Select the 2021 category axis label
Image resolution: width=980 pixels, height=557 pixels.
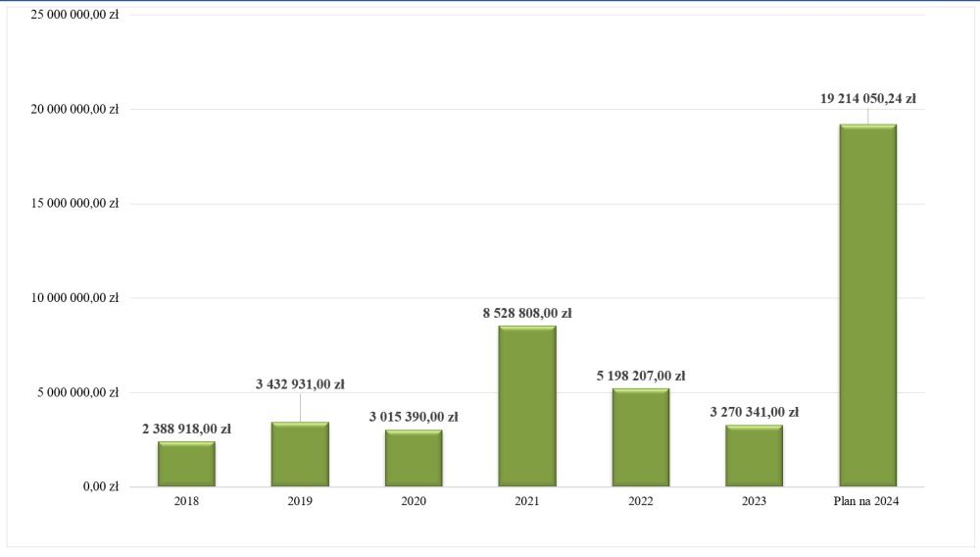pyautogui.click(x=527, y=501)
